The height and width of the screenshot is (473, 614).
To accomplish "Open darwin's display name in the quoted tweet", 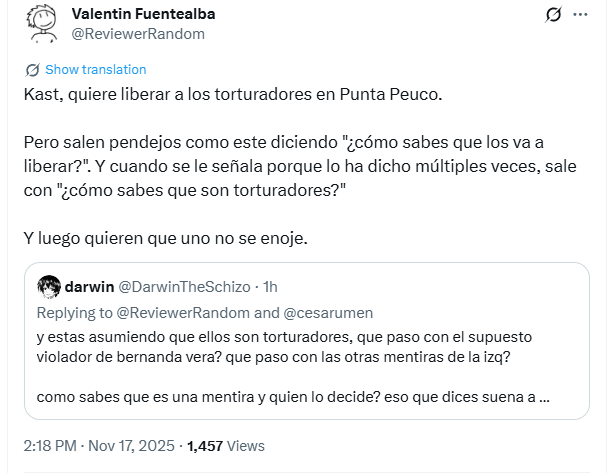I will point(90,287).
